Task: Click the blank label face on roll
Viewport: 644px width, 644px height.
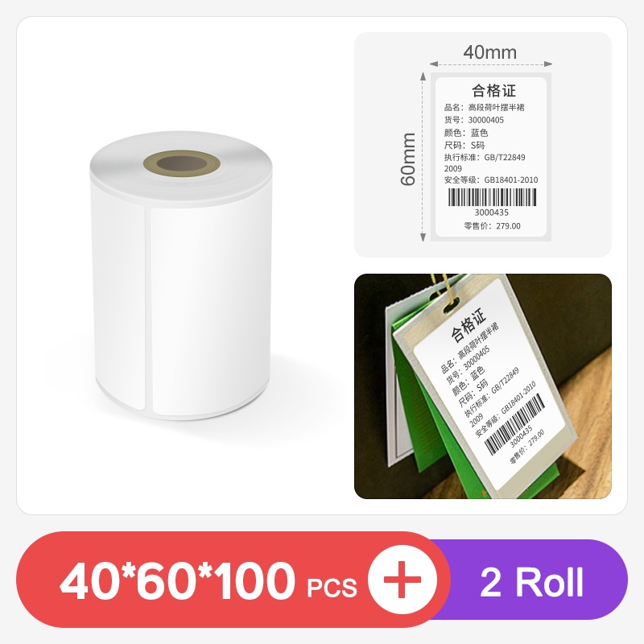Action: coord(209,310)
